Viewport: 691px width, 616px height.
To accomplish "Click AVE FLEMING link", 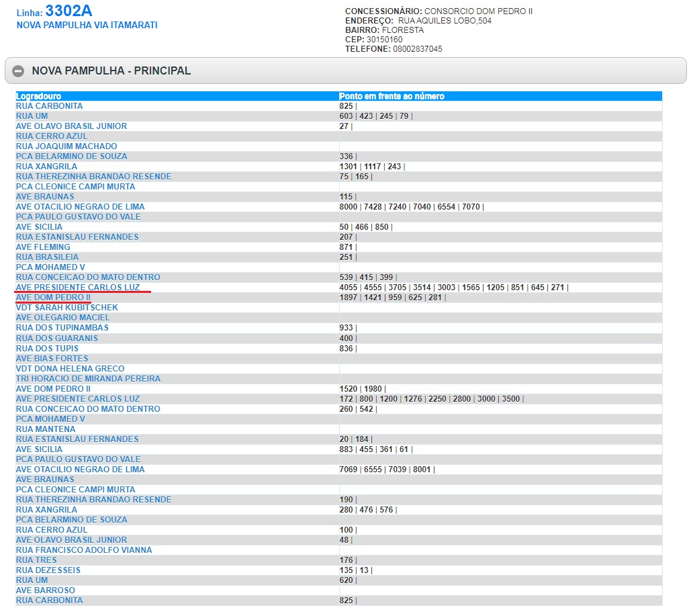I will click(43, 247).
